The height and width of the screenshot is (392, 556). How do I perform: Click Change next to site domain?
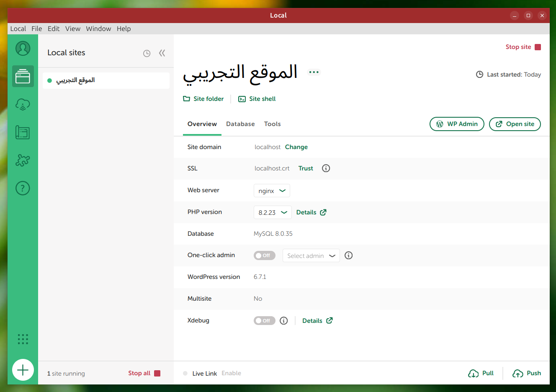tap(296, 147)
